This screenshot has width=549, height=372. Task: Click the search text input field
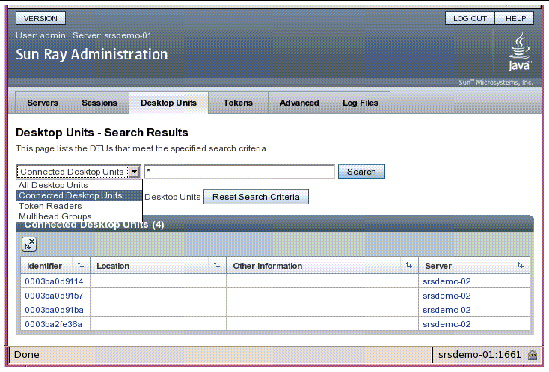239,172
